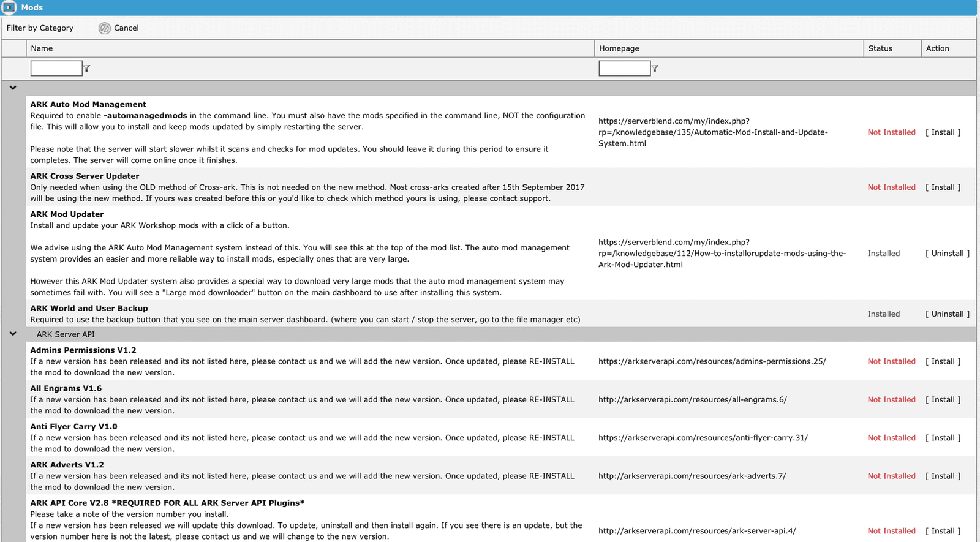Uninstall ARK World and User Backup

[x=948, y=314]
